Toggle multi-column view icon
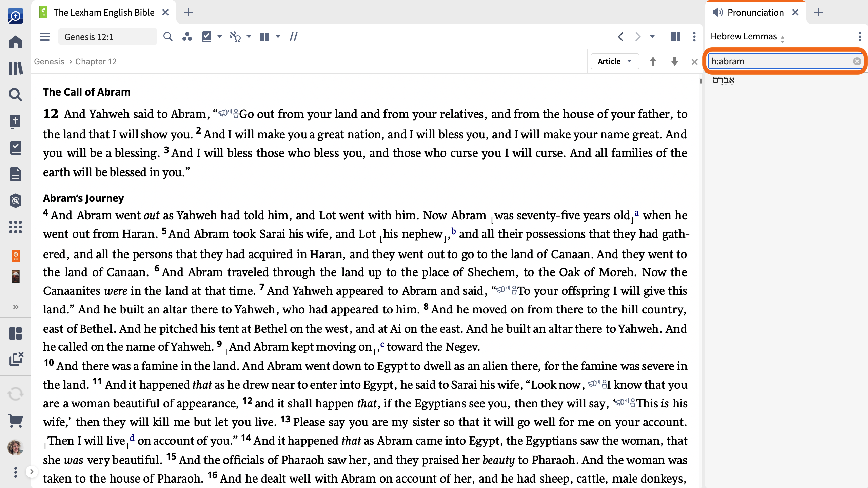The height and width of the screenshot is (488, 868). click(x=264, y=37)
